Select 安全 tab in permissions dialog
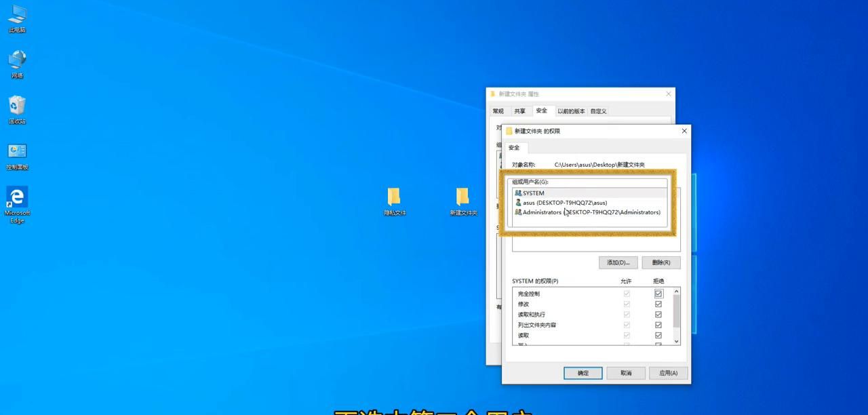This screenshot has height=415, width=868. click(514, 148)
